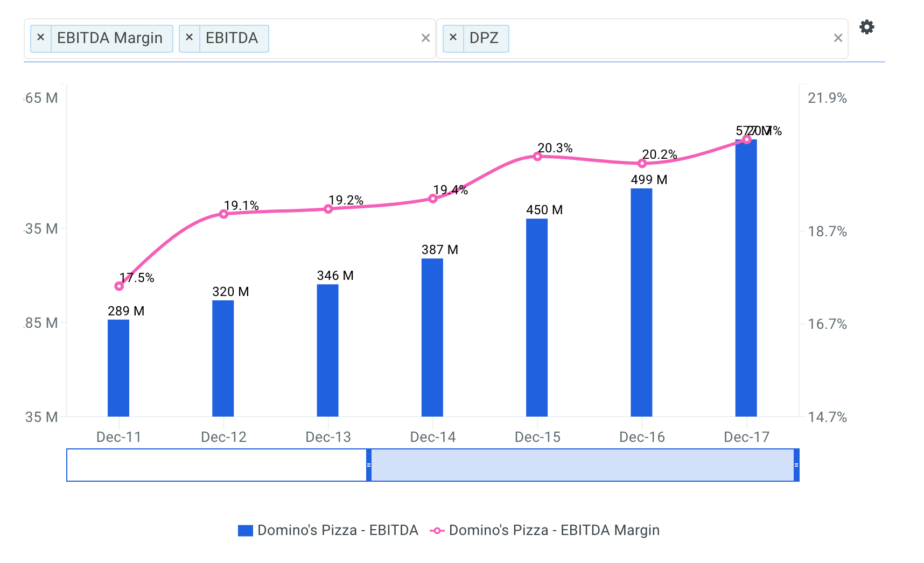Click the 289 M bar label
The width and height of the screenshot is (924, 563).
(126, 311)
